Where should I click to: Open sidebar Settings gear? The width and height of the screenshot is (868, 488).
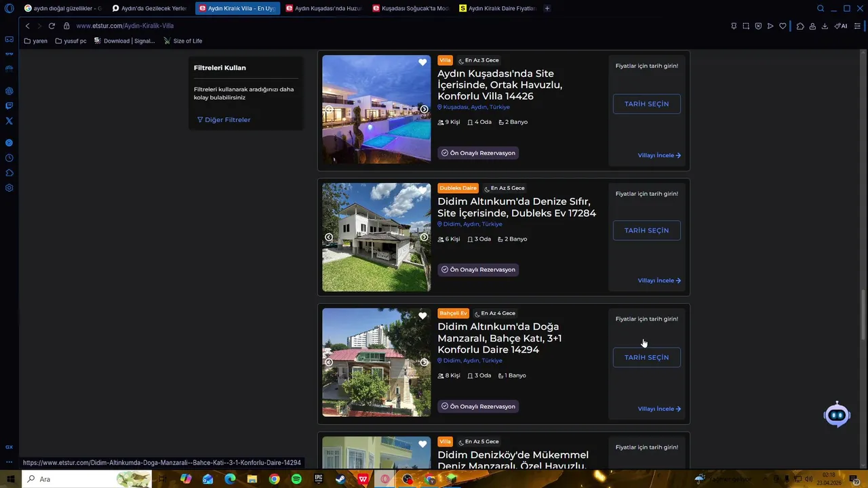(9, 188)
